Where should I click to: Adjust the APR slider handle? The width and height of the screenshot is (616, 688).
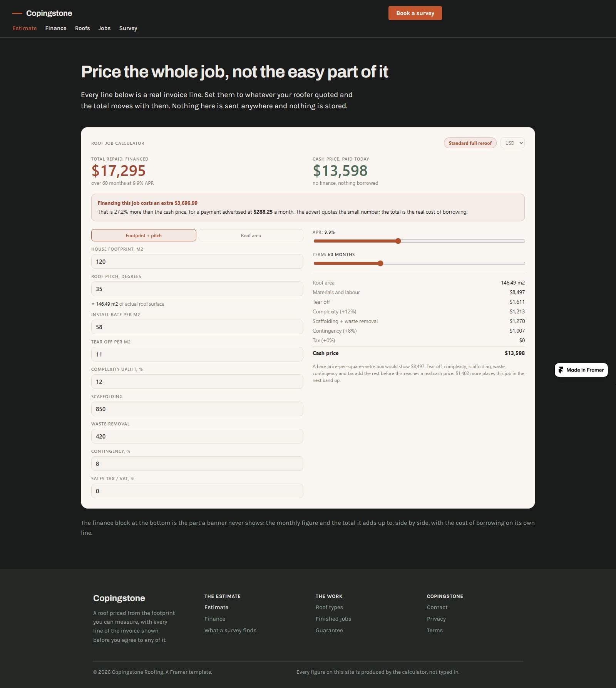pos(398,241)
